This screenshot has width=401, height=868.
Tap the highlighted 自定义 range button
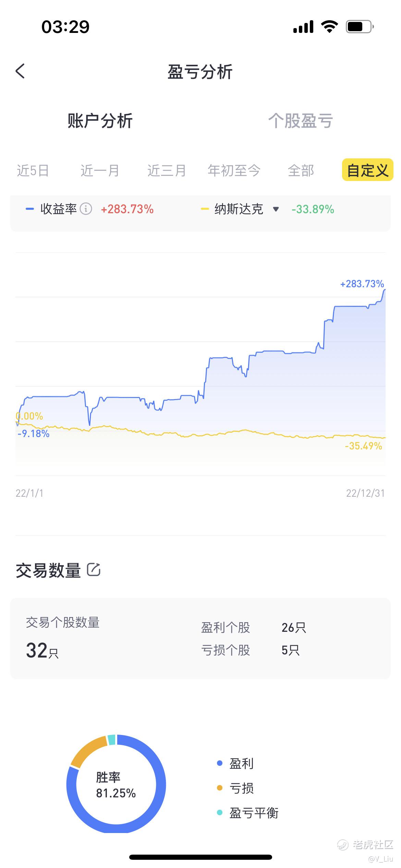click(x=368, y=170)
